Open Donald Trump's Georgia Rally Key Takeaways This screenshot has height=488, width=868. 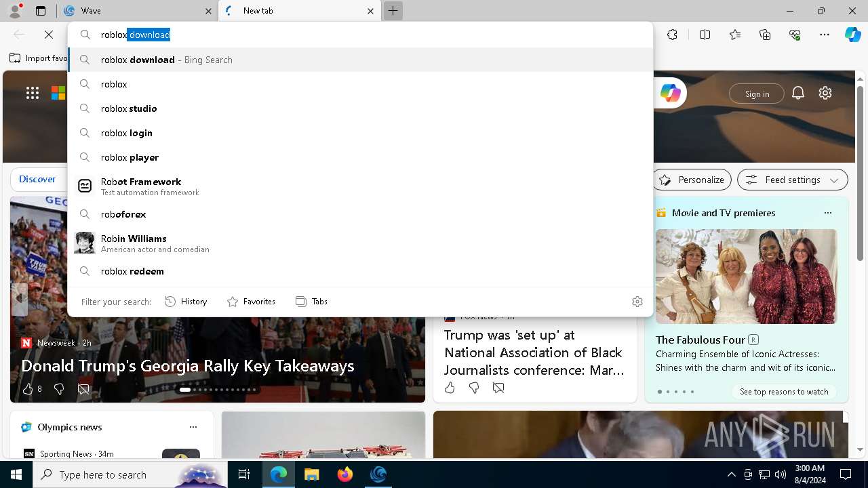[x=188, y=366]
